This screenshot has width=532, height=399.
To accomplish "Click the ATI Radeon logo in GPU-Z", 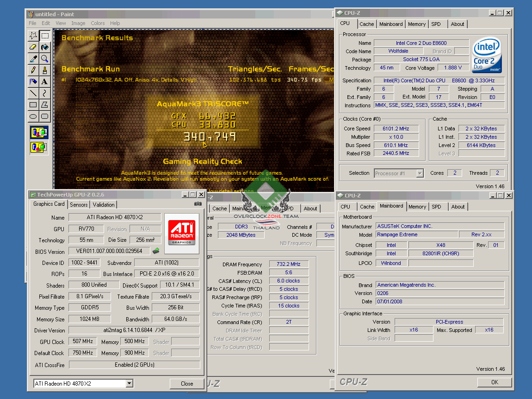I will click(x=182, y=233).
